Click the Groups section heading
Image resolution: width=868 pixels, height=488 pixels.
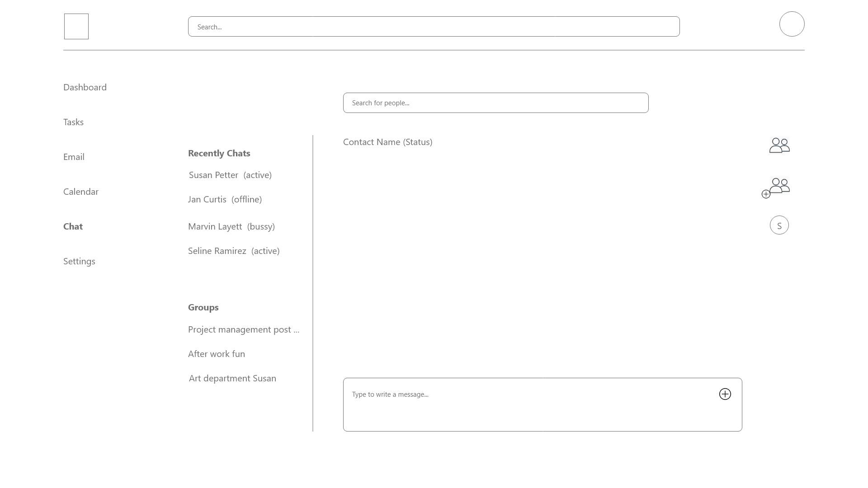coord(203,307)
